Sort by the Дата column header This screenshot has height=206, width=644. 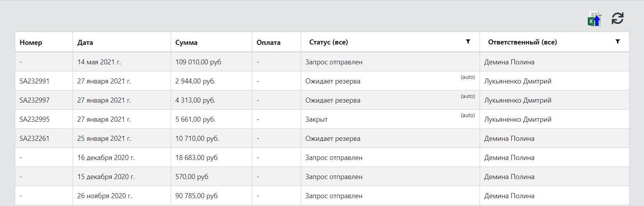tap(85, 43)
